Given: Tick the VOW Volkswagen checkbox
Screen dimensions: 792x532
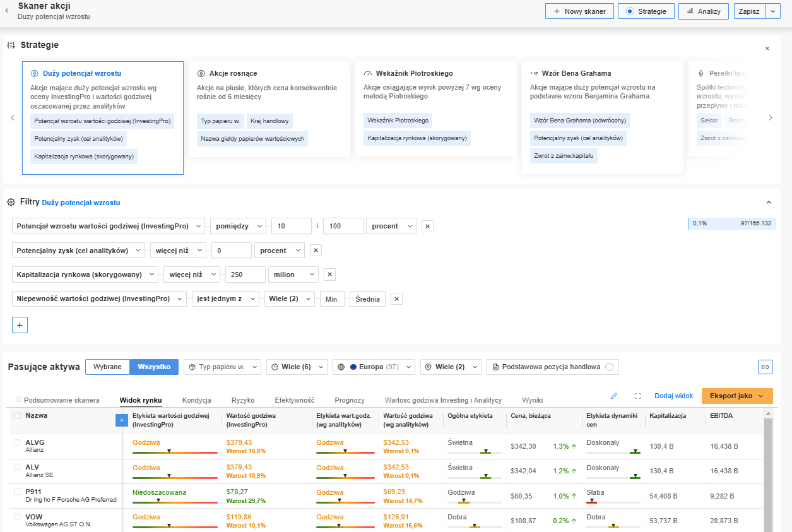Looking at the screenshot, I should pos(17,517).
